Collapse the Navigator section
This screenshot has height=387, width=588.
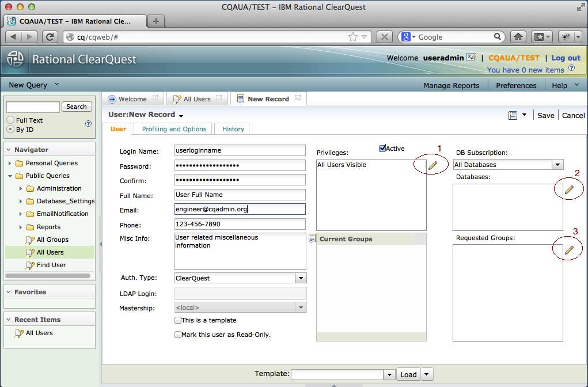click(x=8, y=150)
